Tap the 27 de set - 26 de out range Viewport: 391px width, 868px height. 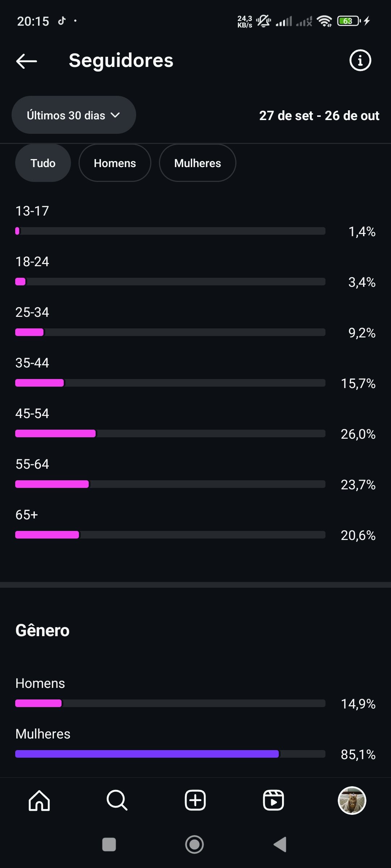(319, 116)
